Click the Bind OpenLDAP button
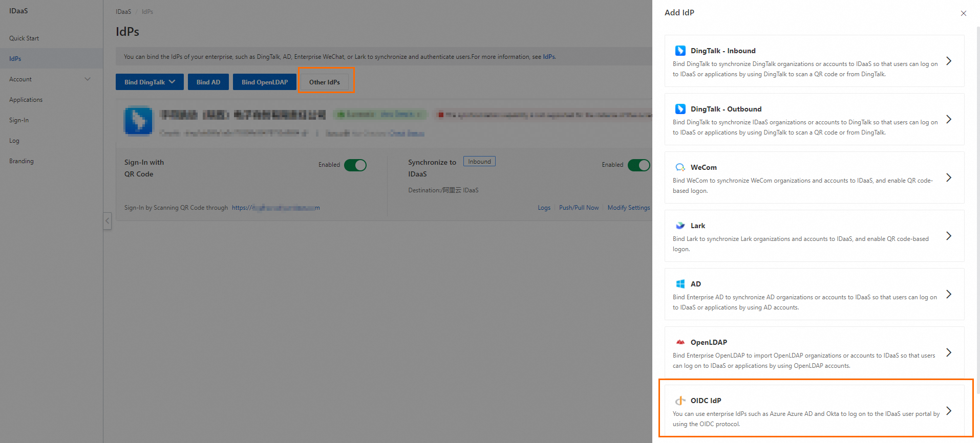Image resolution: width=980 pixels, height=443 pixels. click(x=265, y=82)
